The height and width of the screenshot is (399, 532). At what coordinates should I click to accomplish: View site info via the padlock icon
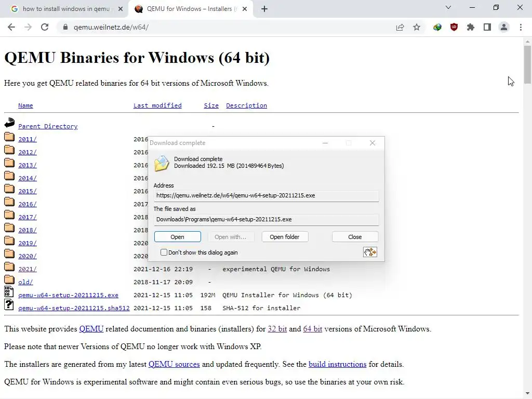pos(65,27)
